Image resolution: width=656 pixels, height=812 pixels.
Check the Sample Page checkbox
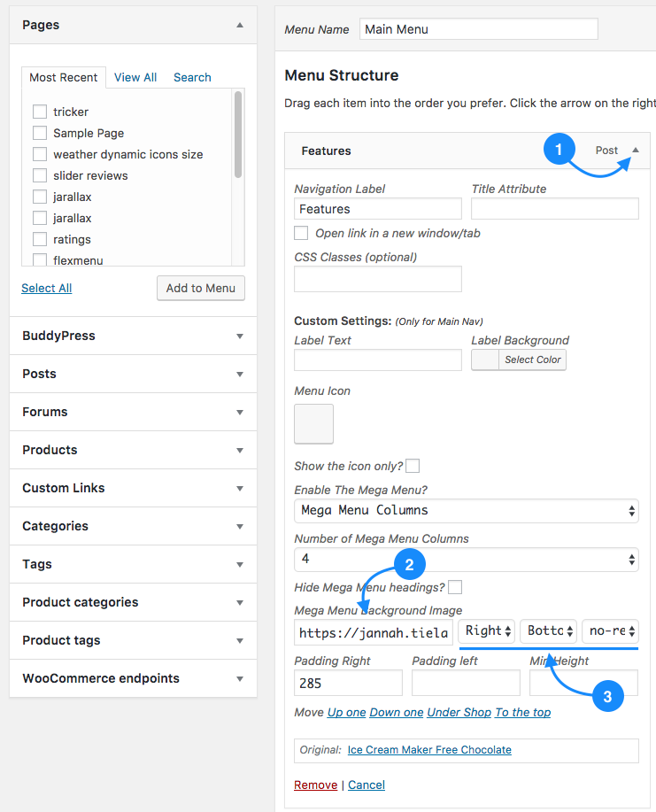tap(40, 133)
